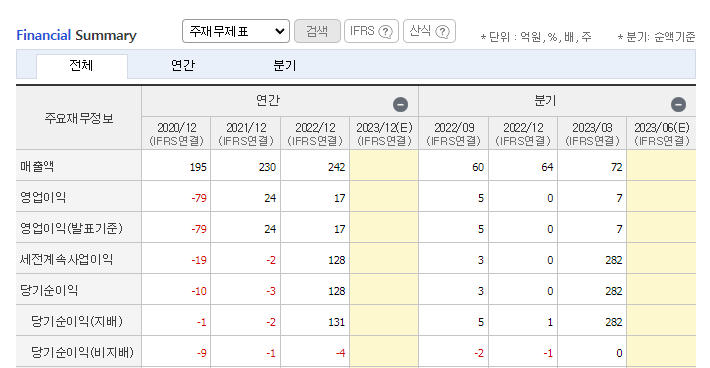The image size is (710, 368).
Task: Switch to the 연간 tab
Action: point(183,66)
